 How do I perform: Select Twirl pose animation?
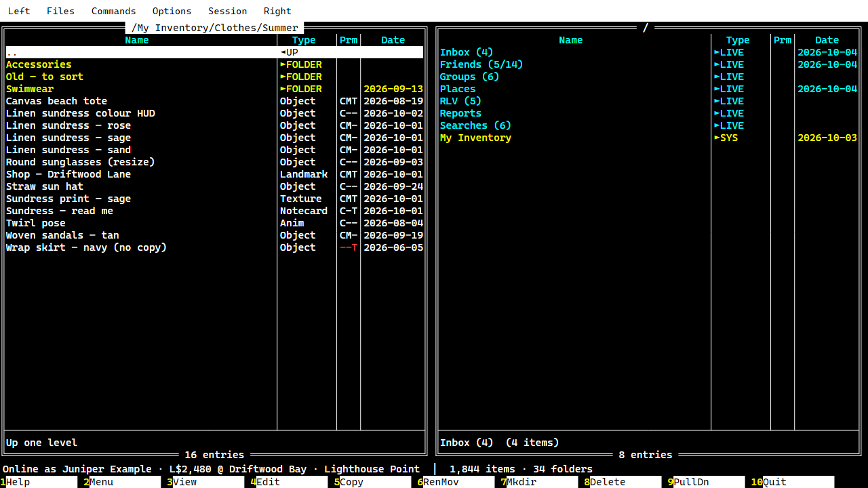[214, 223]
